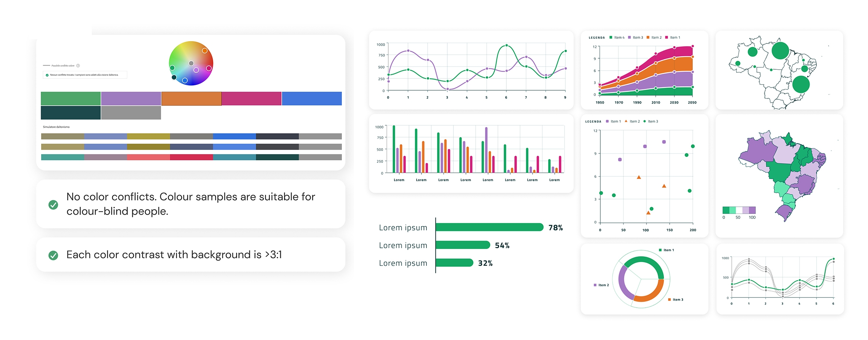Click the crimson segment in the third simulator row
Viewport: 868px width, 340px height.
click(x=191, y=157)
